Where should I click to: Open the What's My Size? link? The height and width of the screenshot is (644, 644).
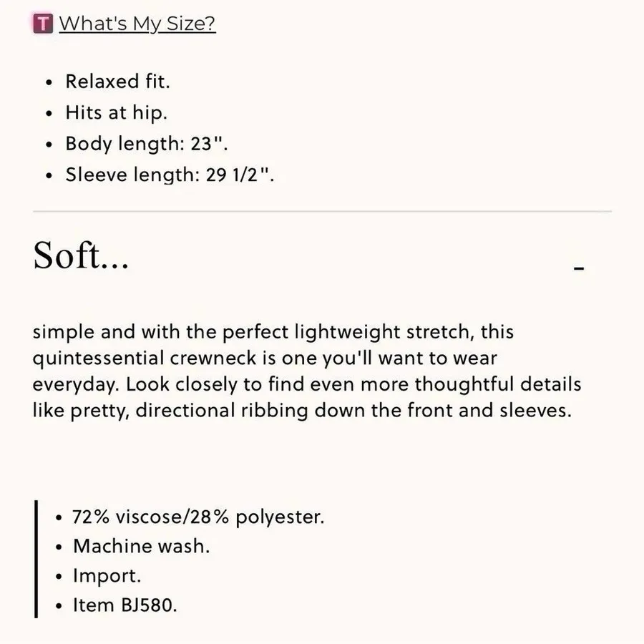point(137,24)
